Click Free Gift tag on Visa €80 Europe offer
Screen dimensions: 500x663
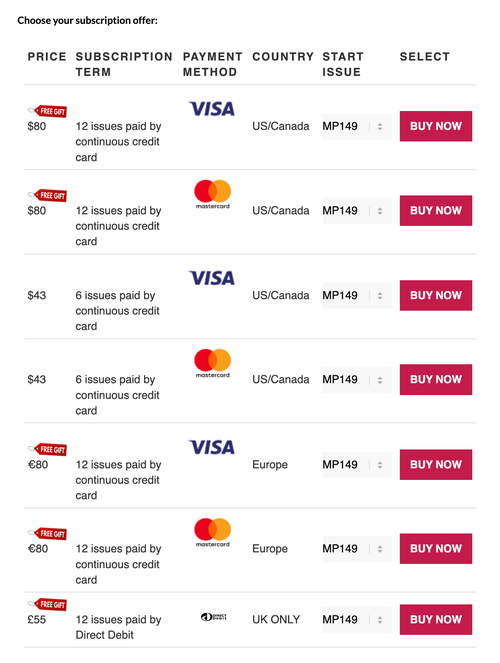pos(47,449)
